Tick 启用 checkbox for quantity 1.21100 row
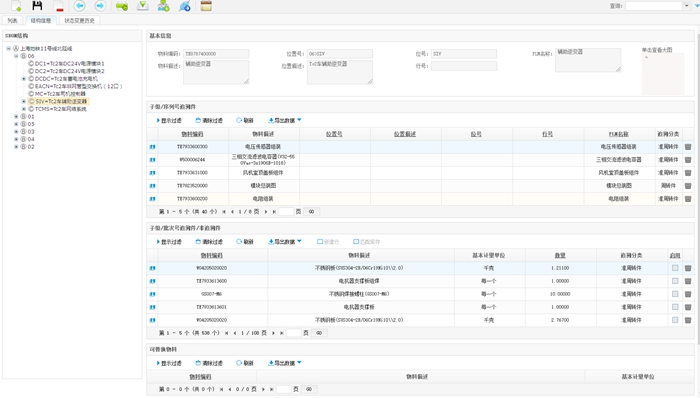The height and width of the screenshot is (398, 700). tap(675, 268)
